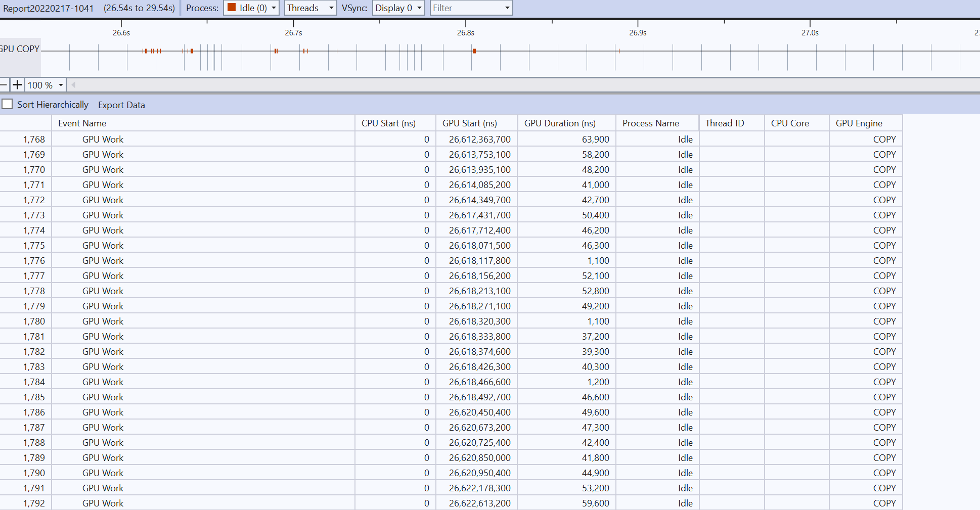
Task: Sort the table by the Event Name column
Action: (x=82, y=123)
